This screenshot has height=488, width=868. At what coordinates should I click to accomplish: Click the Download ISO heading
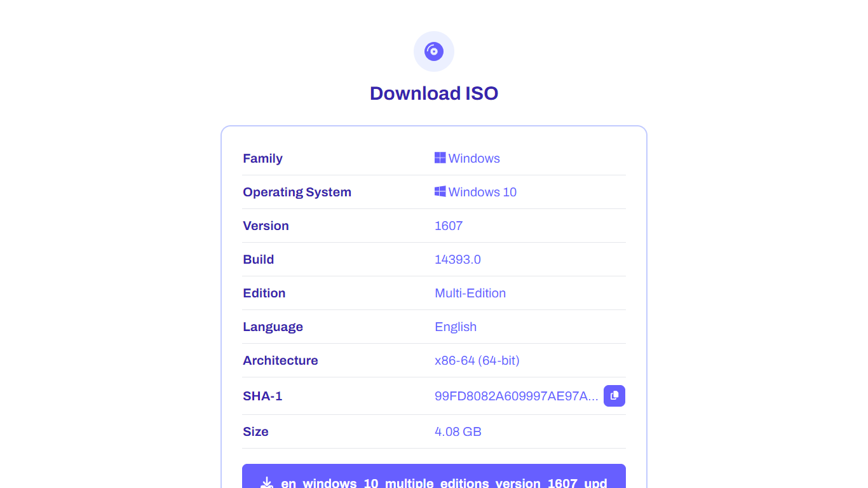tap(434, 93)
